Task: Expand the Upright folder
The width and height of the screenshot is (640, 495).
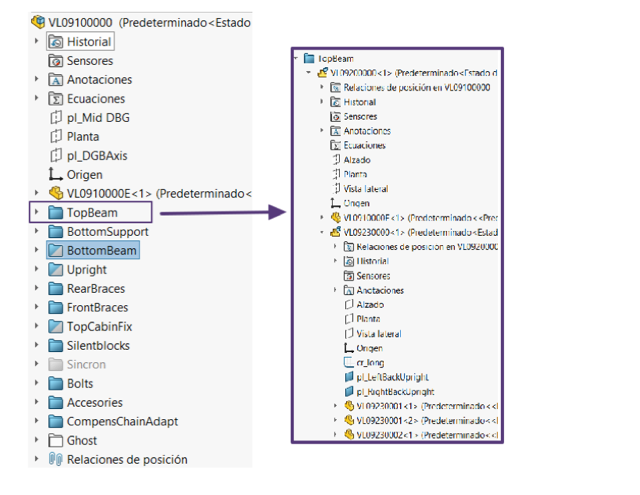Action: pos(36,269)
